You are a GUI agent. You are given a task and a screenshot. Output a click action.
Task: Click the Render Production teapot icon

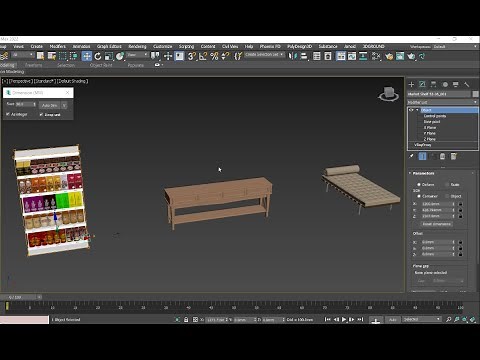pos(411,56)
